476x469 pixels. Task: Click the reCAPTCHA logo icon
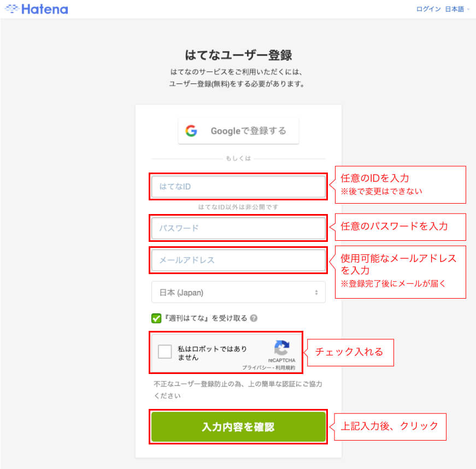(x=281, y=348)
